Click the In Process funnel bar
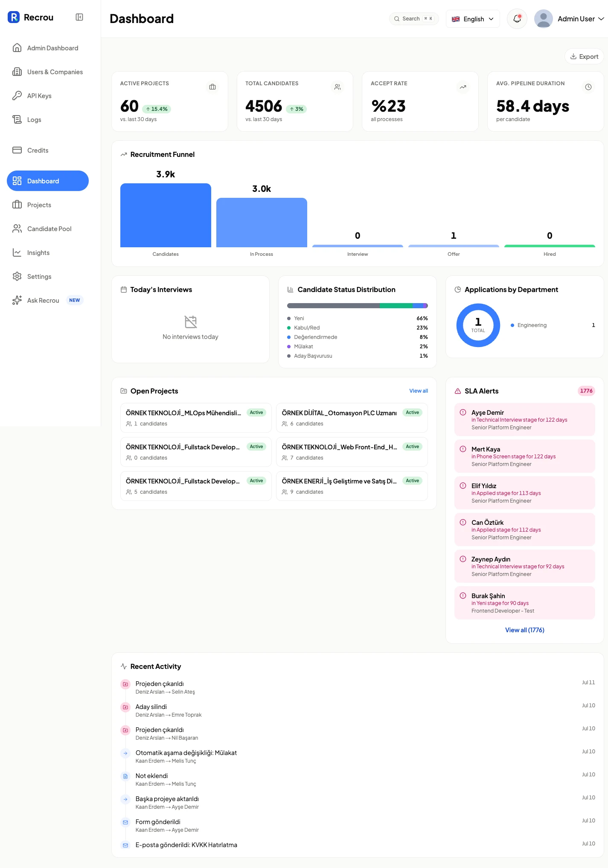Viewport: 608px width, 868px height. click(262, 223)
